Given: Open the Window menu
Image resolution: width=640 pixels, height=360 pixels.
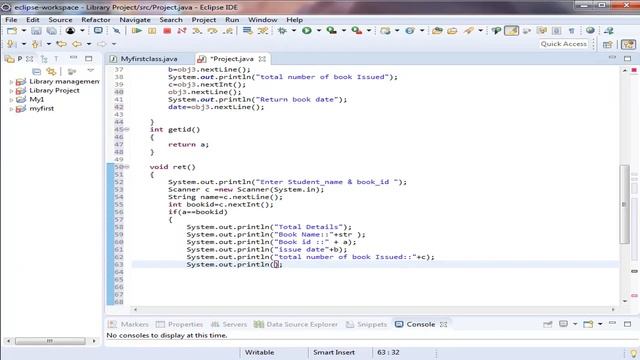Looking at the screenshot, I should [262, 20].
